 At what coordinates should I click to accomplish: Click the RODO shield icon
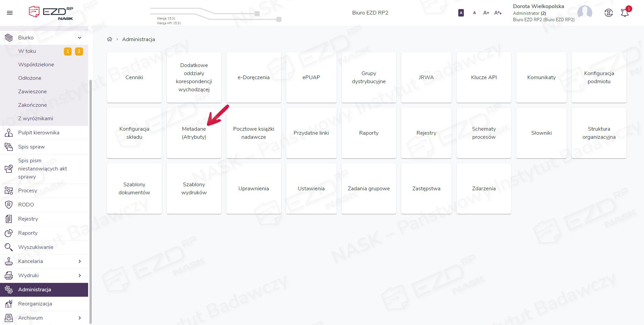click(x=9, y=205)
